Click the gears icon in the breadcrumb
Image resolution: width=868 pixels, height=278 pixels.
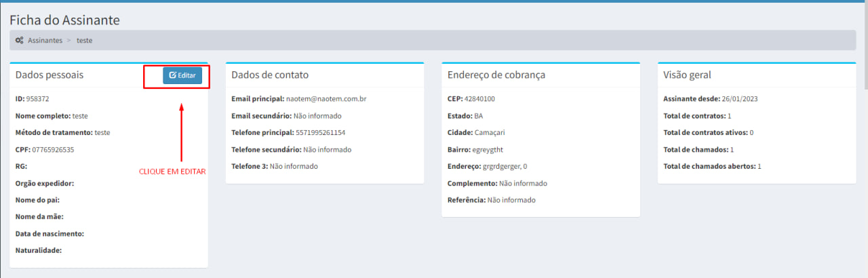click(x=20, y=41)
